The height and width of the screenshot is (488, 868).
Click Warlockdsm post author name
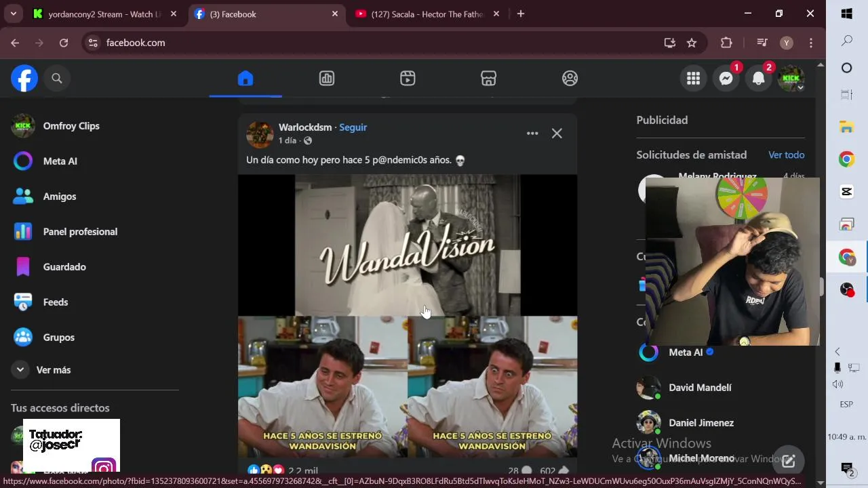pos(305,127)
